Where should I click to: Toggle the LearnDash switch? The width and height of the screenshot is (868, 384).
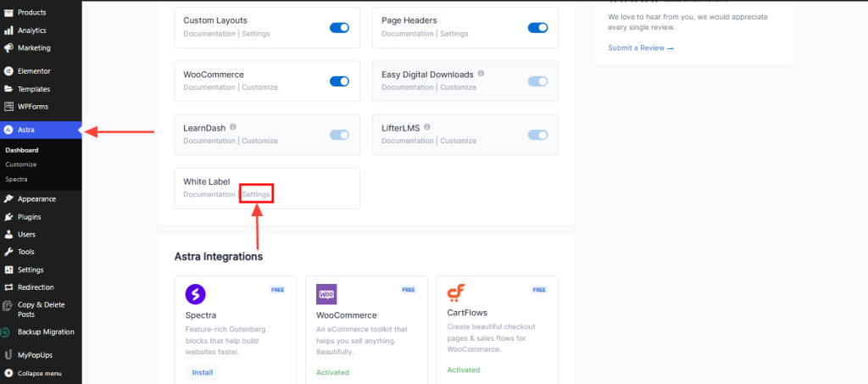point(339,135)
